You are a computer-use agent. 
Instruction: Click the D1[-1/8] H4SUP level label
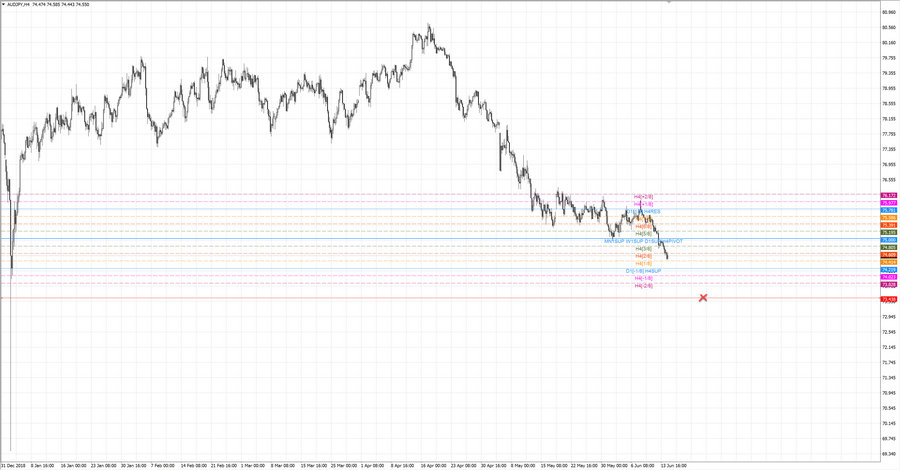[643, 271]
